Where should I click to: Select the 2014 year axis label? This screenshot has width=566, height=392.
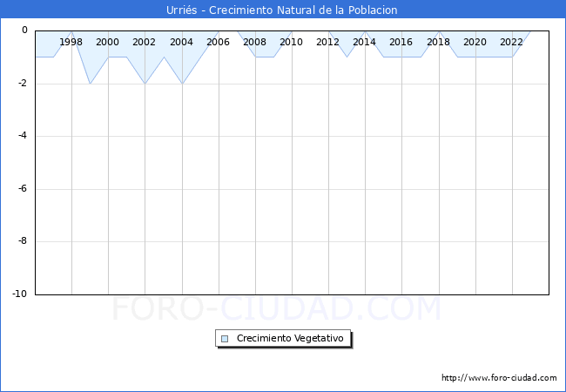click(365, 42)
